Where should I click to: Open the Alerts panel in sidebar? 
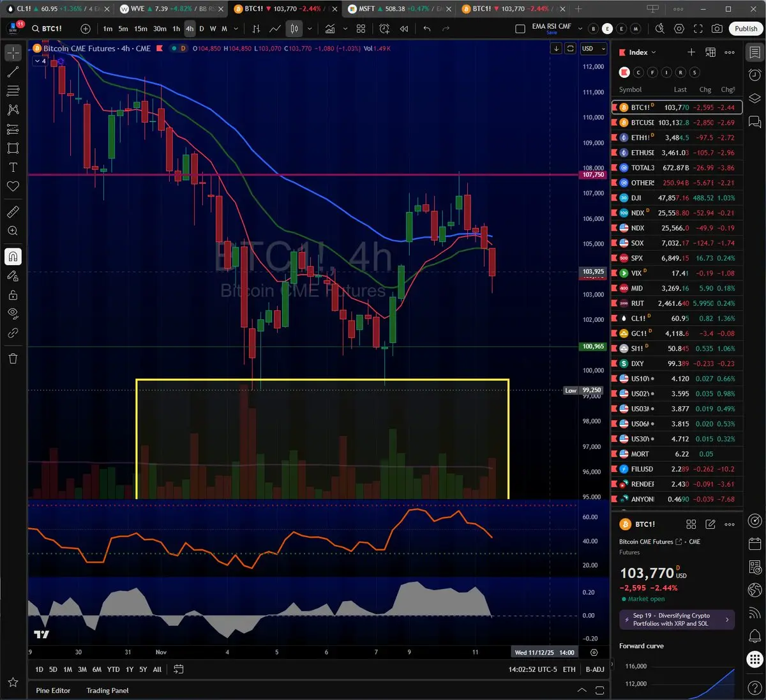[x=755, y=75]
